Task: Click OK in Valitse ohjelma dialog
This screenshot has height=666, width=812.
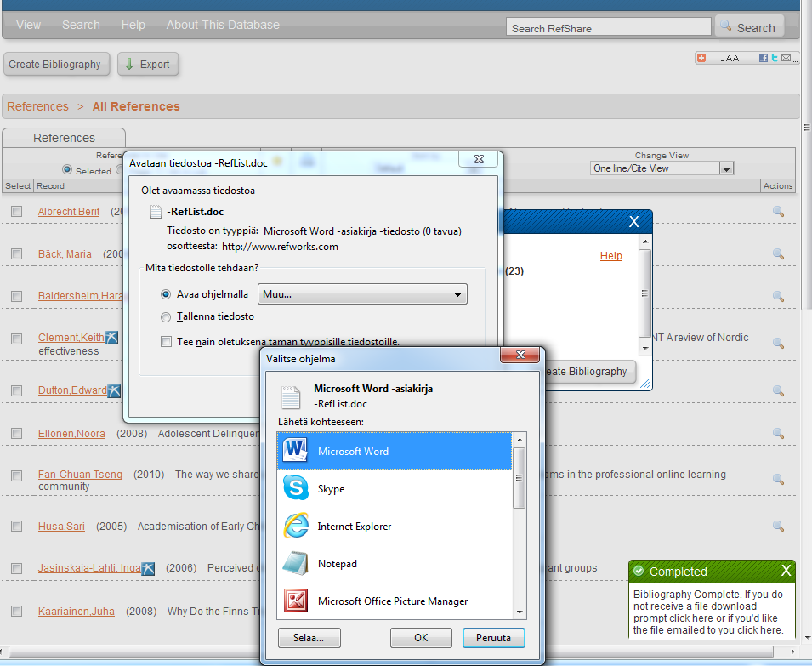Action: [x=421, y=638]
